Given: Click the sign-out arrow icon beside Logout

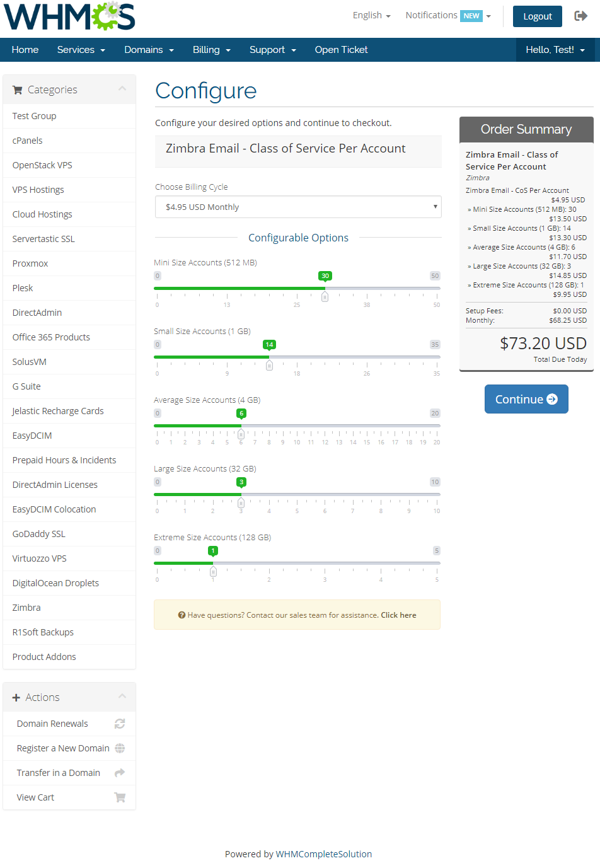Looking at the screenshot, I should pyautogui.click(x=580, y=16).
